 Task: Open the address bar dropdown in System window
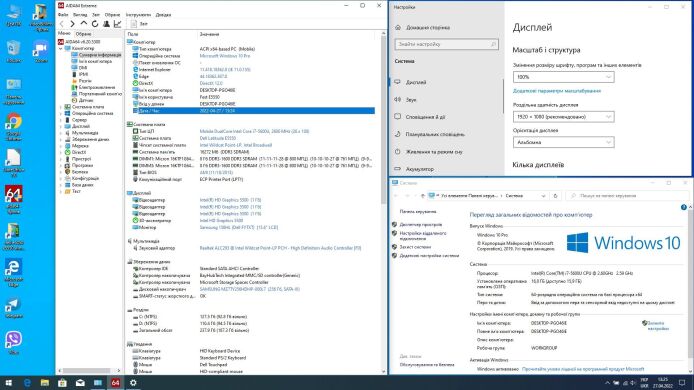point(544,196)
